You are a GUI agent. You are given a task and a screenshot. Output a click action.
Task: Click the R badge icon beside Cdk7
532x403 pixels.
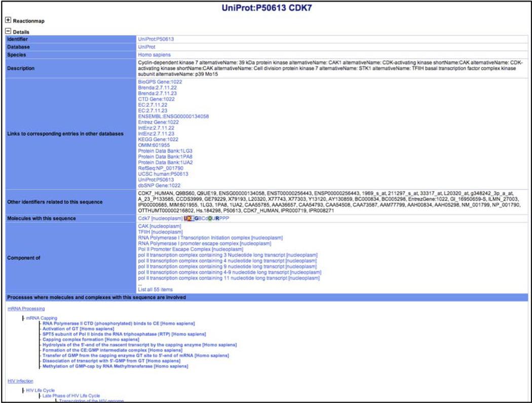(x=217, y=218)
